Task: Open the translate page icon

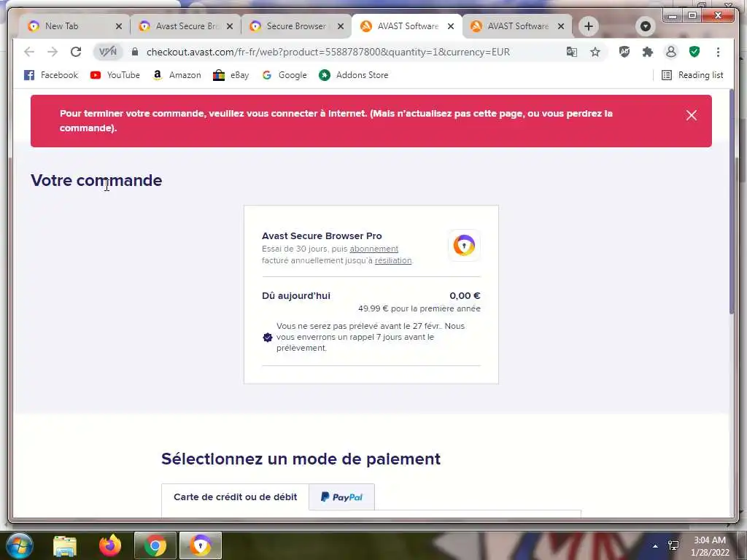Action: pos(572,52)
